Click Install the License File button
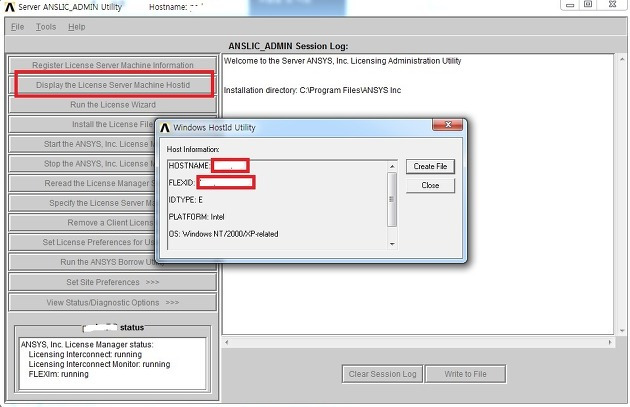This screenshot has width=630, height=407. click(x=82, y=124)
